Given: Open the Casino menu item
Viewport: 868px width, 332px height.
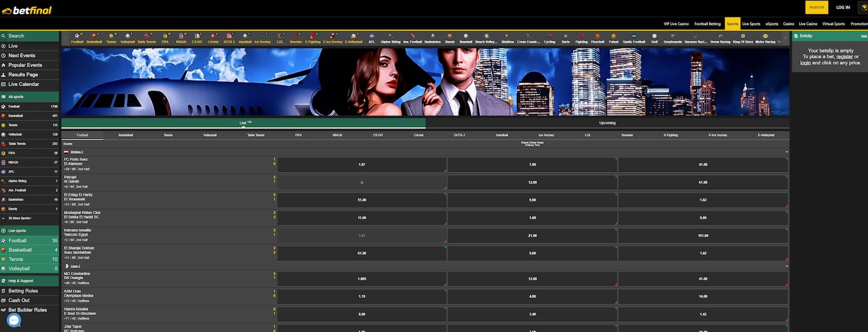Looking at the screenshot, I should click(788, 24).
